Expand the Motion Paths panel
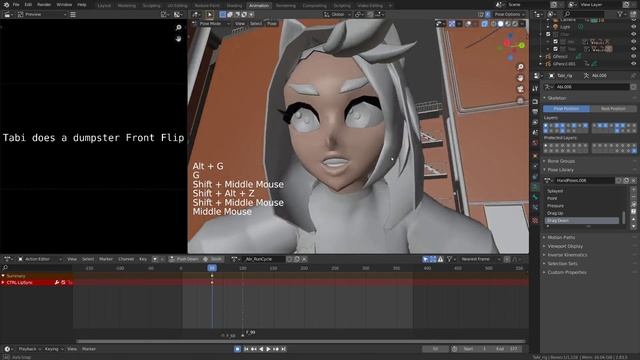 (x=561, y=237)
